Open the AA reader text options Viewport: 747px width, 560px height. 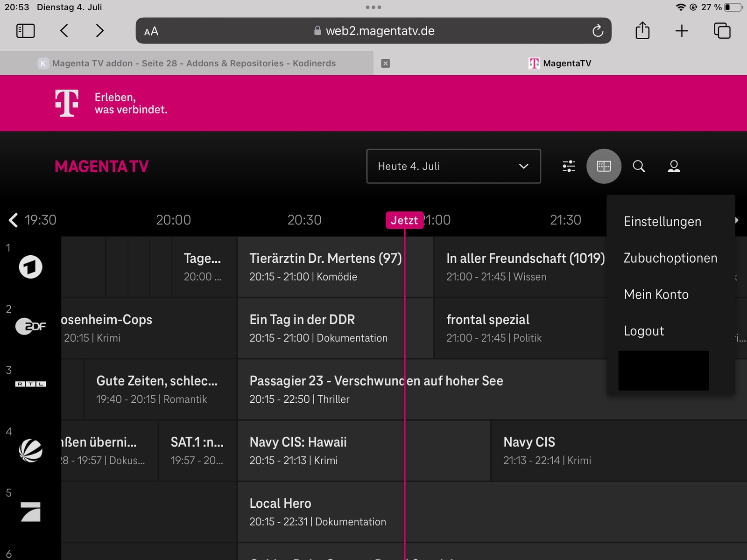coord(151,31)
